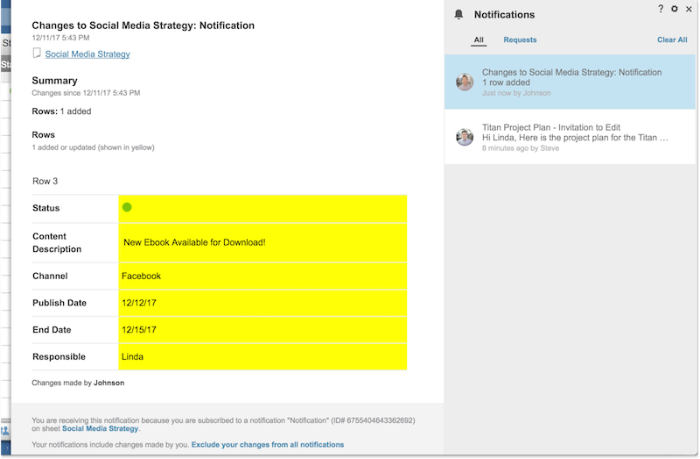The height and width of the screenshot is (459, 700).
Task: Click the Responsible cell showing Linda
Action: coord(262,357)
